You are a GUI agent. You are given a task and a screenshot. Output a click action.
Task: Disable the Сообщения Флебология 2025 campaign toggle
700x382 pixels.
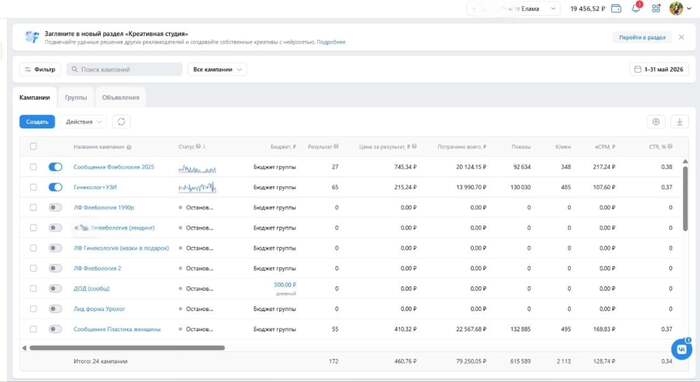pyautogui.click(x=55, y=167)
